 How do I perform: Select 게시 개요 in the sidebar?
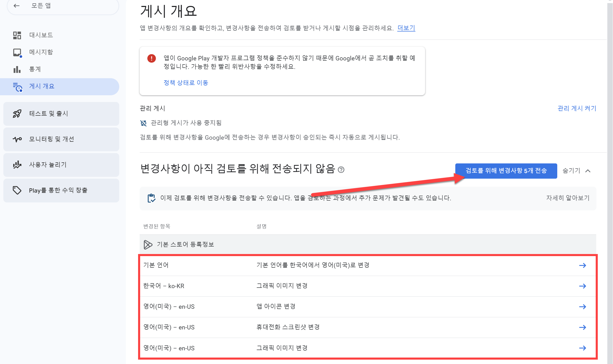[x=42, y=86]
